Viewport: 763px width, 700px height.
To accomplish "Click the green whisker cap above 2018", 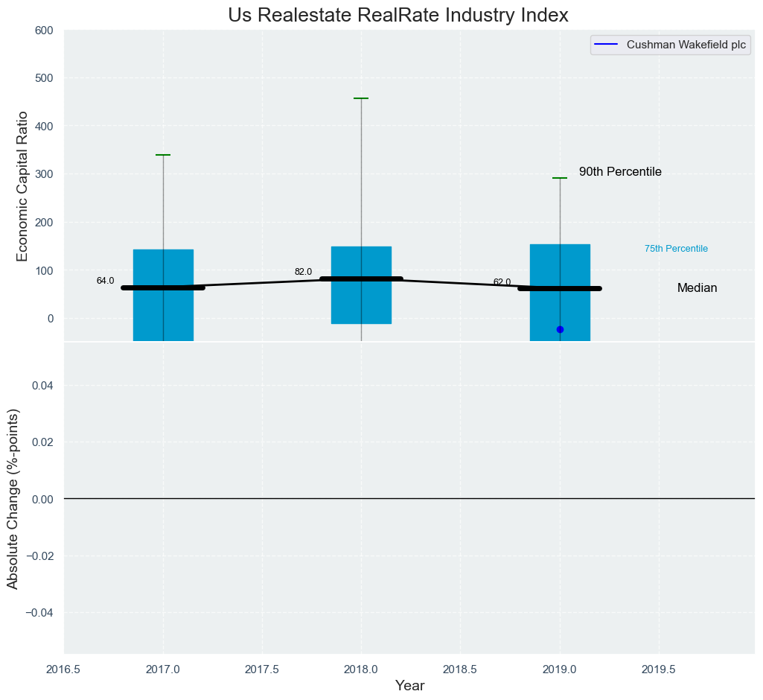I will coord(361,98).
